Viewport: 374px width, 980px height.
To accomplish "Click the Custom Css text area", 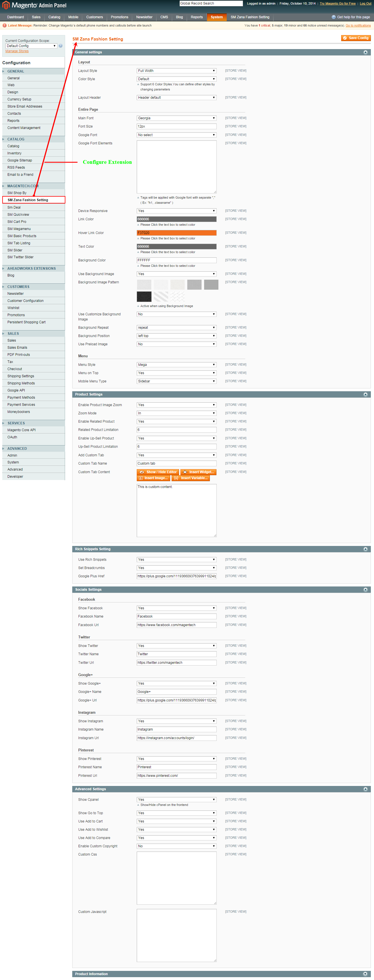I will click(176, 878).
